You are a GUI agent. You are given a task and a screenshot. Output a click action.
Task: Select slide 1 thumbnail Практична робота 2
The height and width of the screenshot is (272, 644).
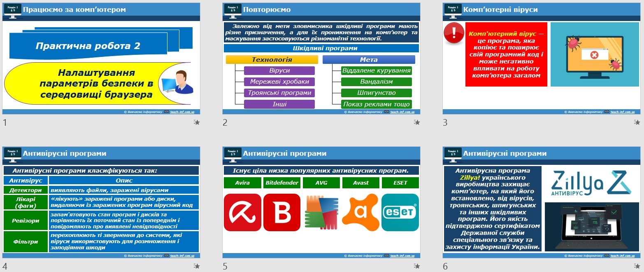pos(101,59)
